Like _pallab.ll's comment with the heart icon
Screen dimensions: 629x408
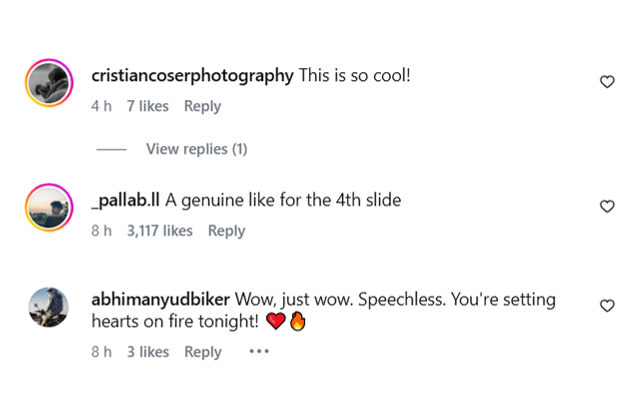pos(606,206)
